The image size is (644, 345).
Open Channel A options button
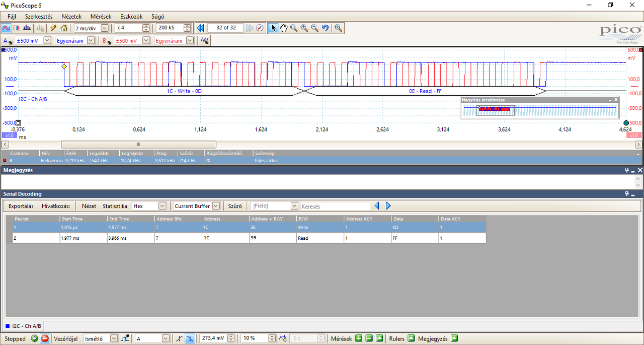click(x=8, y=41)
